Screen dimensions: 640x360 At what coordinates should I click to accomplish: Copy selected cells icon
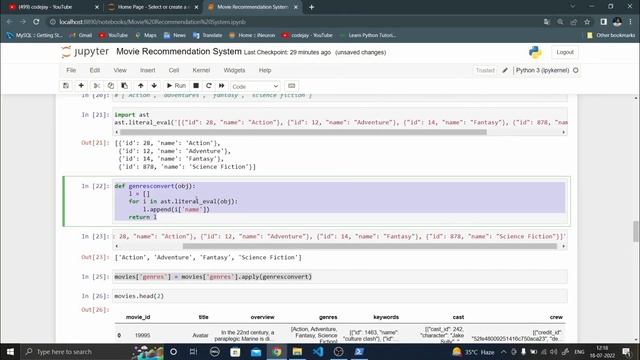pyautogui.click(x=111, y=86)
